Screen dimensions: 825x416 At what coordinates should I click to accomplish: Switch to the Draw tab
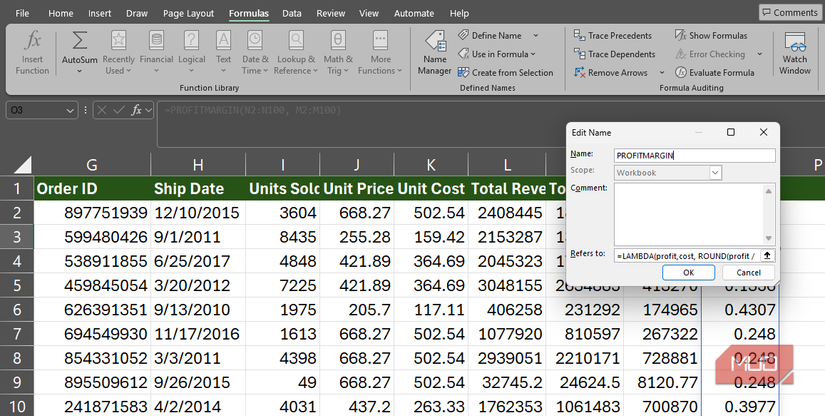[137, 13]
